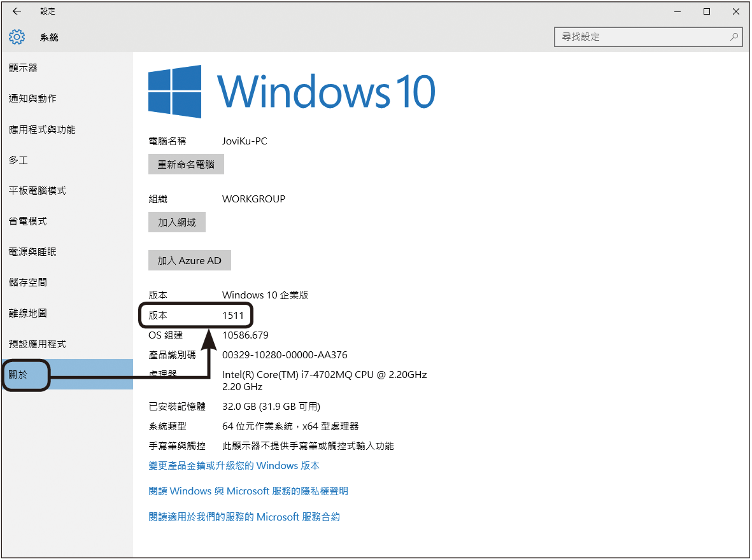752x560 pixels.
Task: Click installed memory value 32.0 GB
Action: click(271, 407)
